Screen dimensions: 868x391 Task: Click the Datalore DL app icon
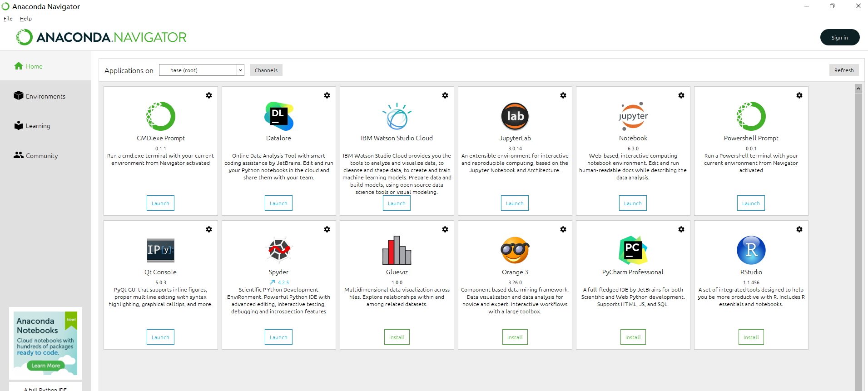(279, 116)
